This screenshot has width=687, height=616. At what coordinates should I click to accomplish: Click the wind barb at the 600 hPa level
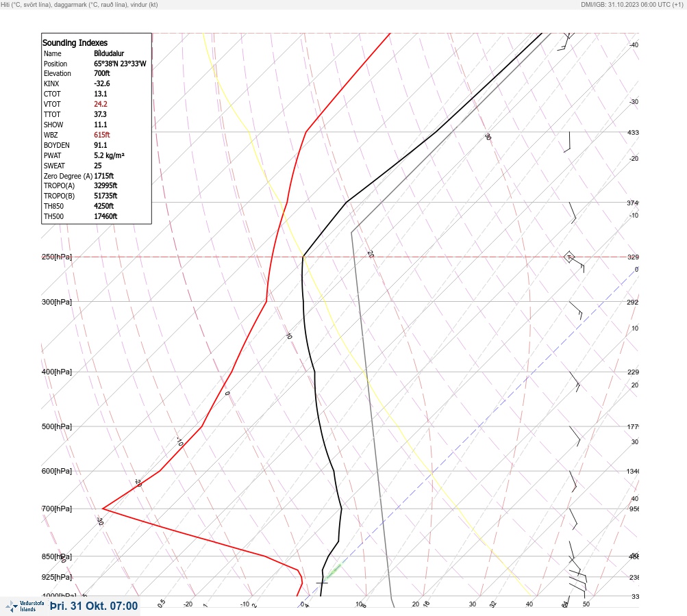tap(573, 481)
